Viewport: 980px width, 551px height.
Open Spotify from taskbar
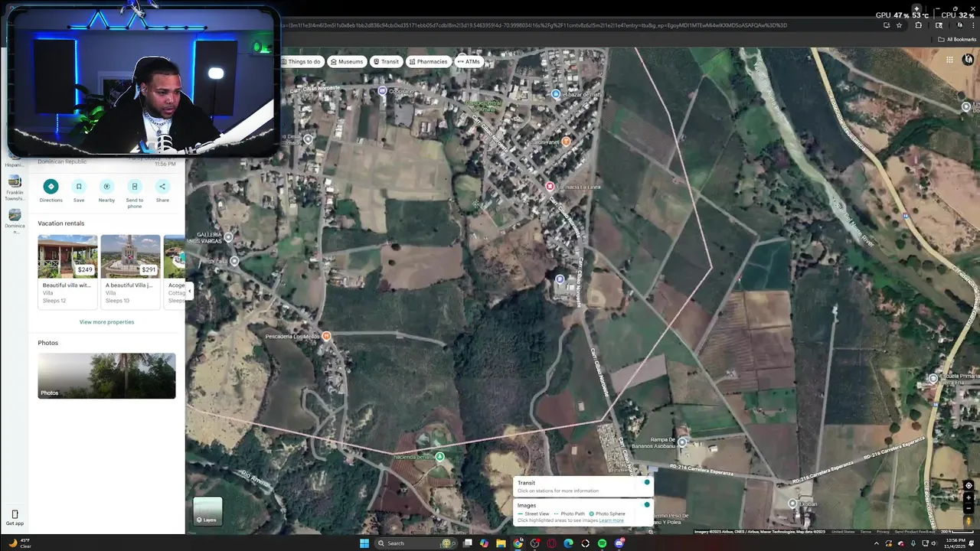pos(602,543)
